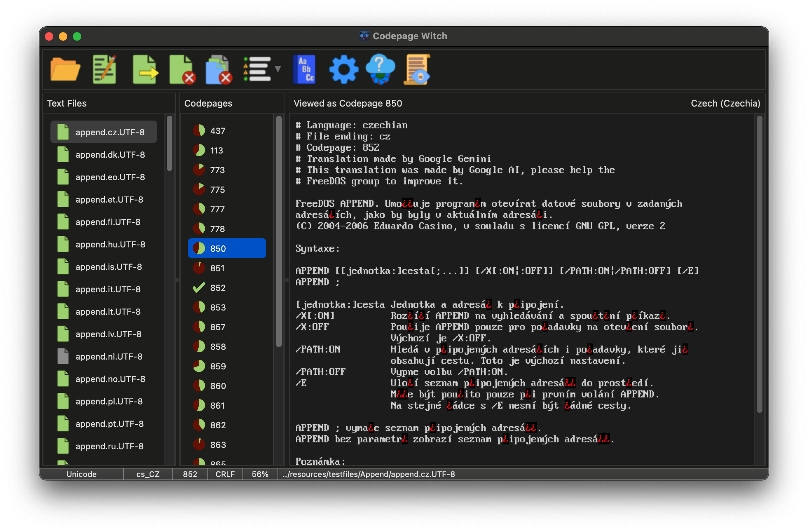Image resolution: width=808 pixels, height=532 pixels.
Task: Click the remove file red X icon
Action: [x=182, y=69]
